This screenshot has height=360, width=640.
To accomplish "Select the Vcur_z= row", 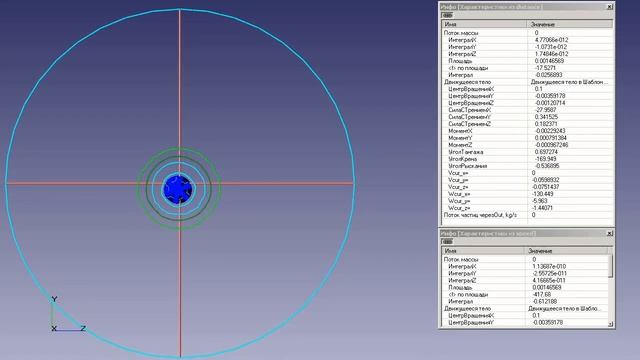I will pyautogui.click(x=527, y=187).
